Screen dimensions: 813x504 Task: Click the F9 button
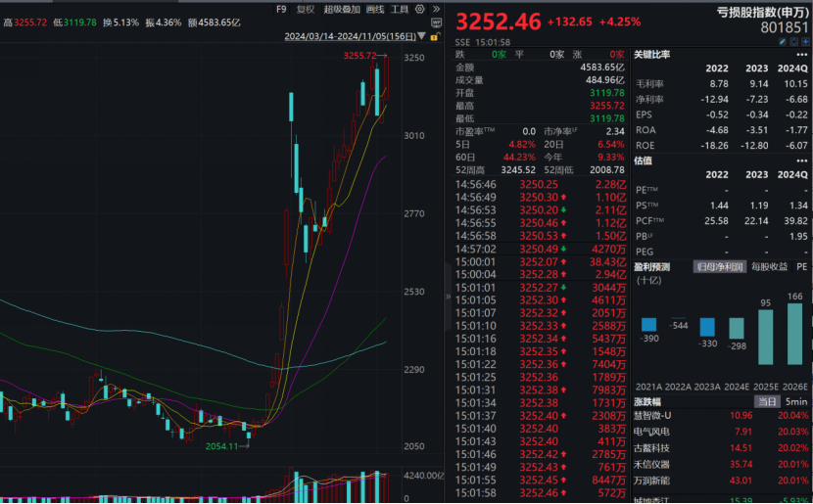(x=281, y=10)
